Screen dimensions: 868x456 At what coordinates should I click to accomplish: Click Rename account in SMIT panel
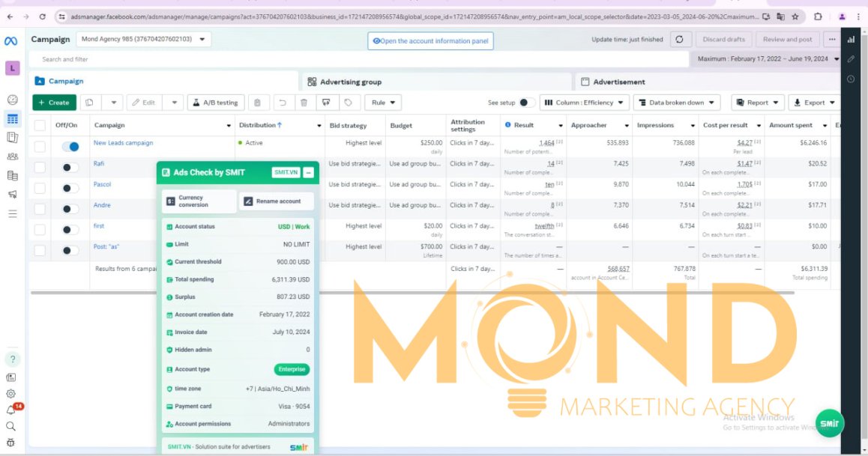click(277, 201)
